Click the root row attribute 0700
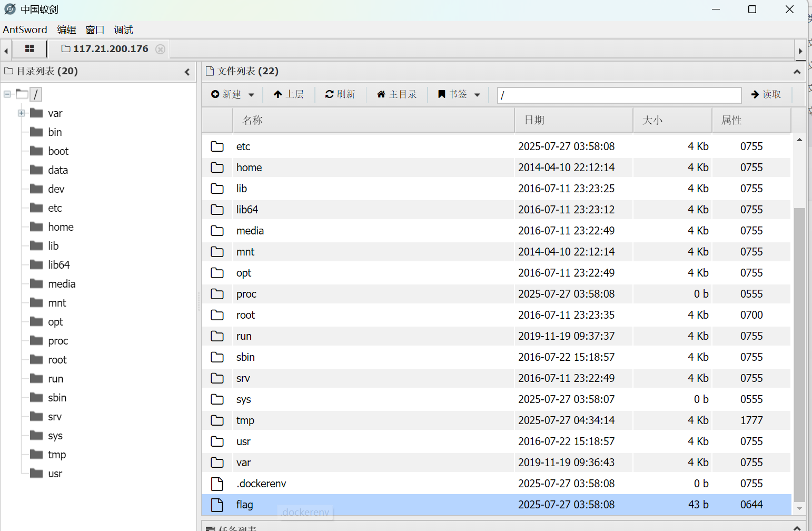812x531 pixels. point(751,315)
